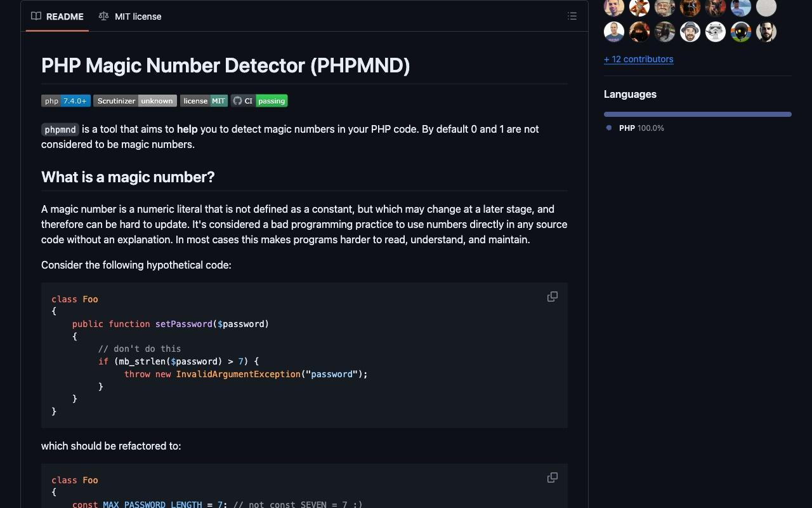Switch to the README tab
The height and width of the screenshot is (508, 812).
click(x=57, y=17)
